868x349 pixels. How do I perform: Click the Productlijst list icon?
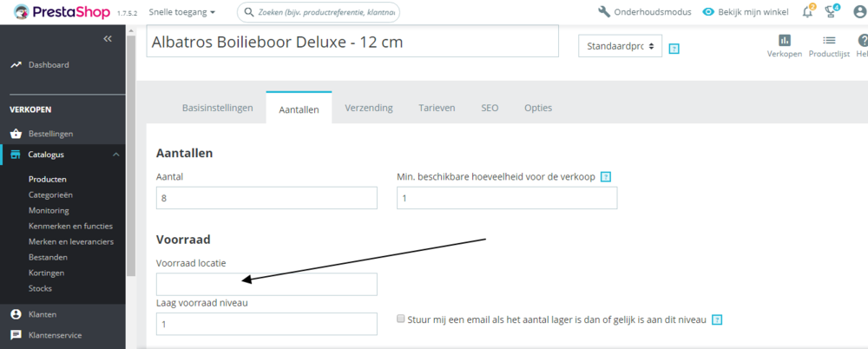tap(829, 40)
